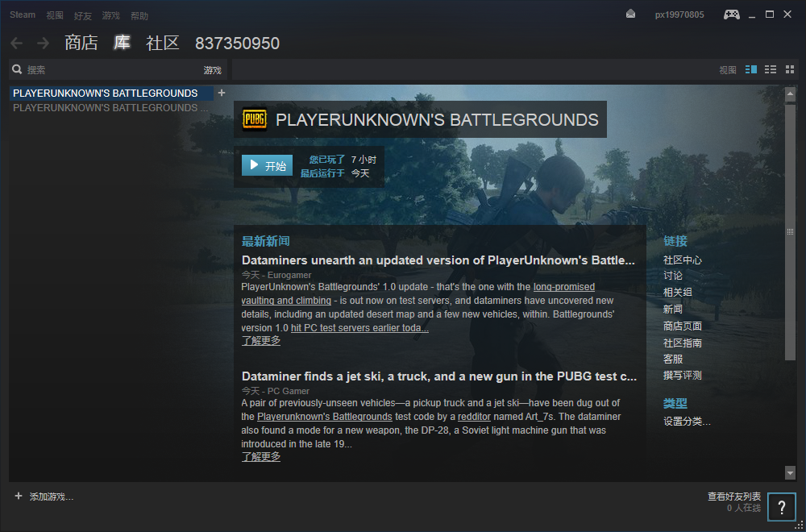Screen dimensions: 806x532
Task: Follow the redditor link
Action: (475, 417)
